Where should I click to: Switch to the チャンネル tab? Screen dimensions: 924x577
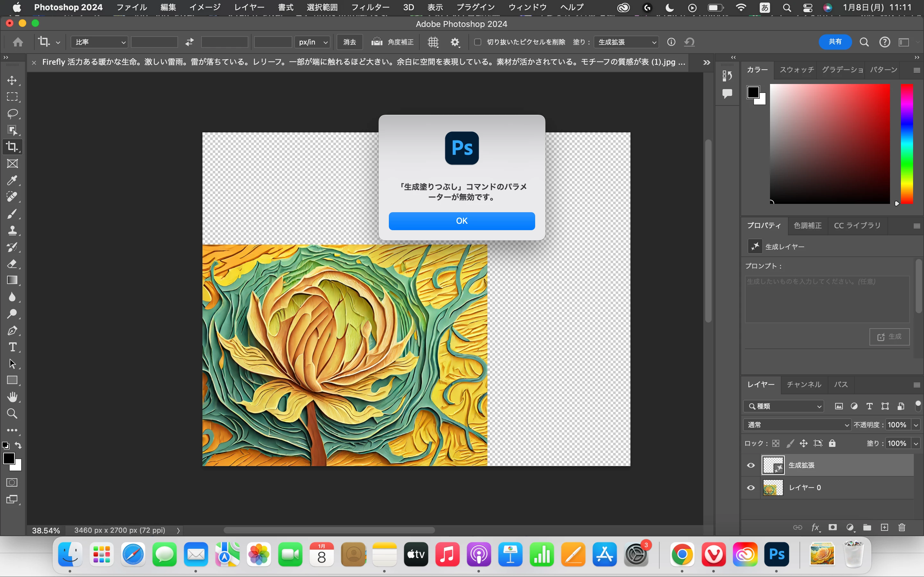click(x=804, y=384)
